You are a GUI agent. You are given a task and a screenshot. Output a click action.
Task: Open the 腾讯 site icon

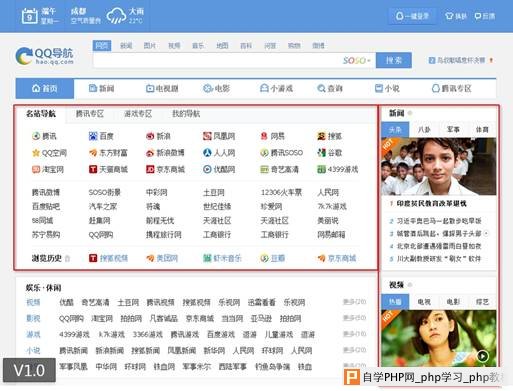36,136
